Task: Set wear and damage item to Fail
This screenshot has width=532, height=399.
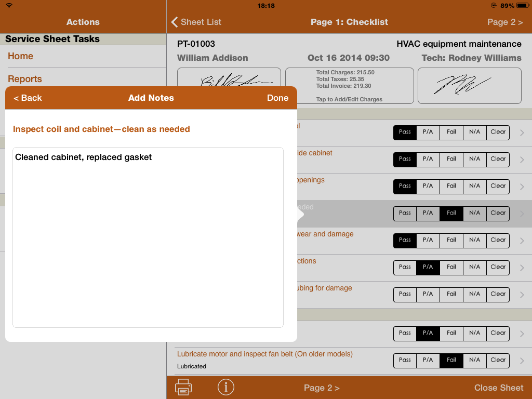Action: tap(451, 240)
